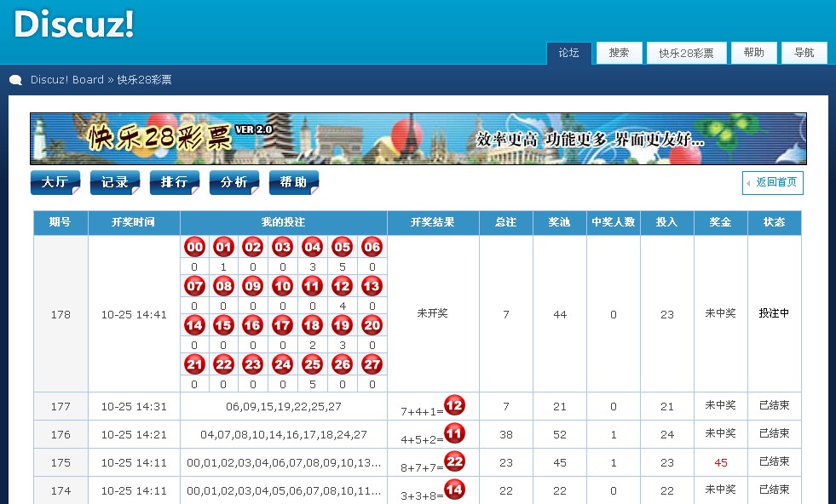Click red lottery ball 19
This screenshot has height=504, width=836.
pyautogui.click(x=343, y=325)
